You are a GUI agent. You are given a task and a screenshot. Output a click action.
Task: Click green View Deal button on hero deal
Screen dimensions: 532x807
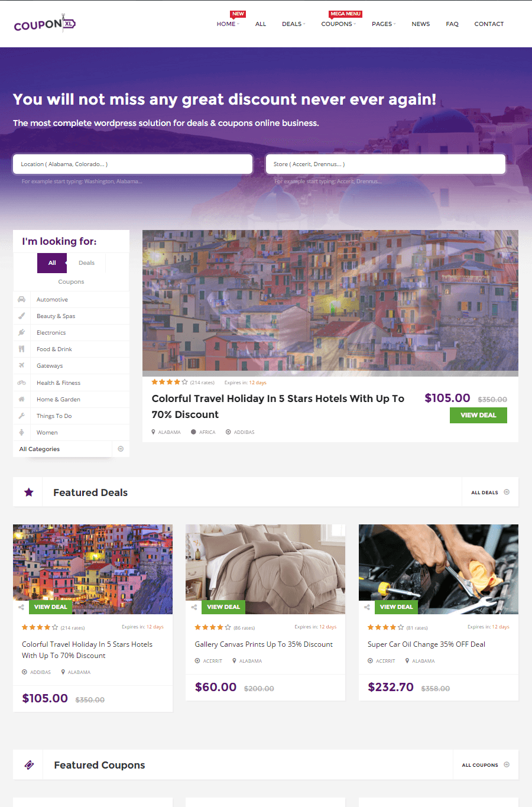(478, 415)
